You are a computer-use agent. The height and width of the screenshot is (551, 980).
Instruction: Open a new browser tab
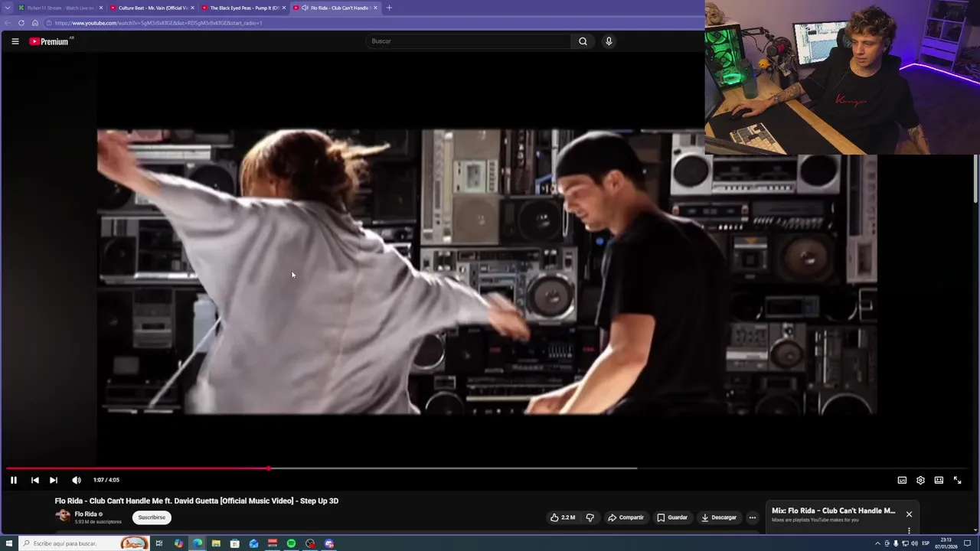coord(389,8)
